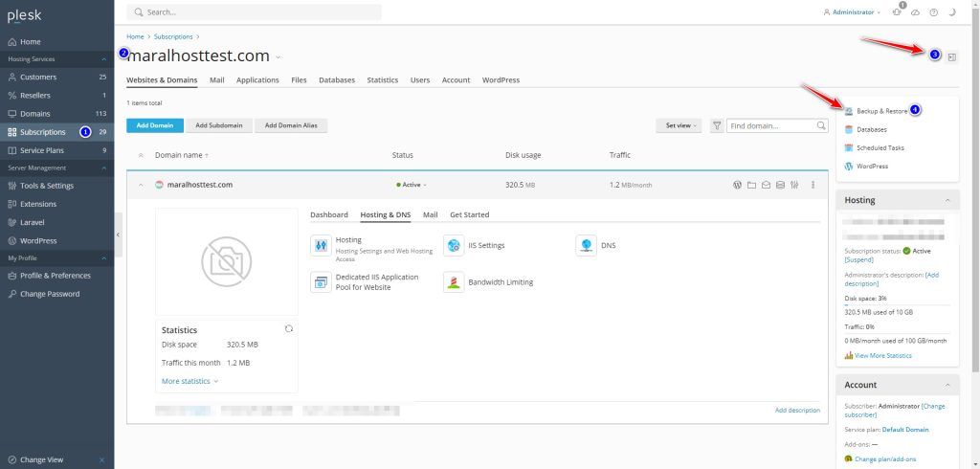
Task: Open the Bandwidth Limiting icon
Action: pyautogui.click(x=454, y=282)
